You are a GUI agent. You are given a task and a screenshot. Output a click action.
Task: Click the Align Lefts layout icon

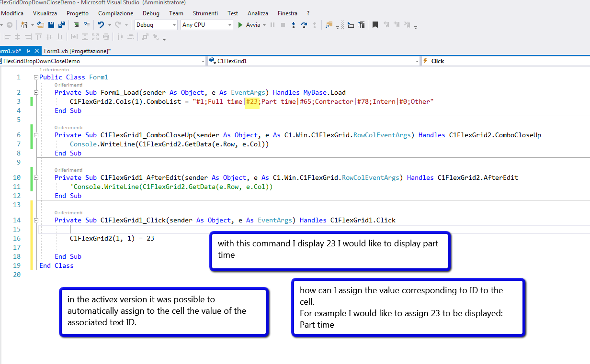point(7,37)
